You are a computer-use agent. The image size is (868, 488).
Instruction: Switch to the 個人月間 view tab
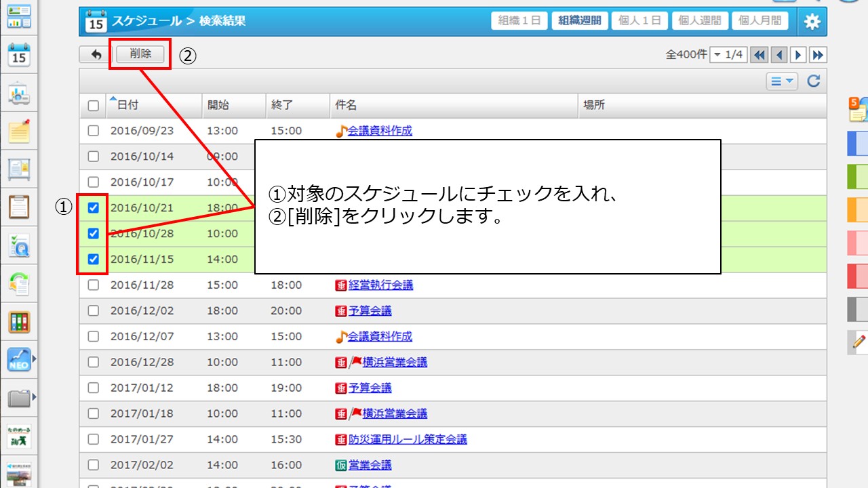[759, 21]
